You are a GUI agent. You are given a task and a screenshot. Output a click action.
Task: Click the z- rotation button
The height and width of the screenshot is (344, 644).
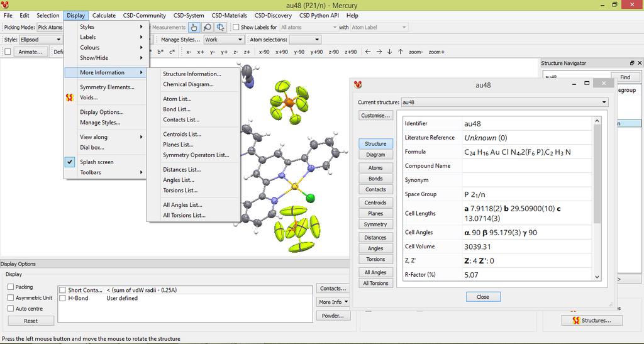pos(236,52)
